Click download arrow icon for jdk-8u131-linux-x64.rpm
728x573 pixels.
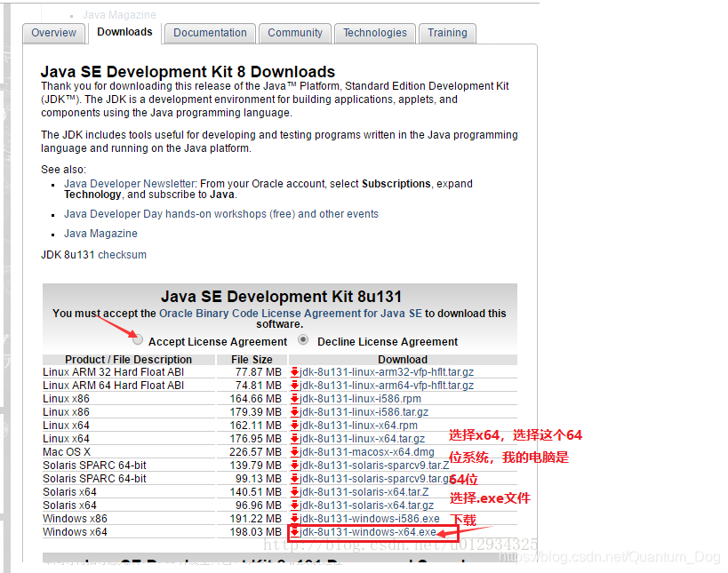[294, 426]
